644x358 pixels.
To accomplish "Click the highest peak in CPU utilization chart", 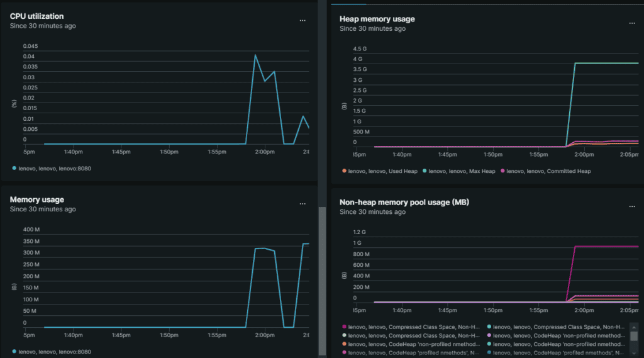I will click(x=255, y=55).
